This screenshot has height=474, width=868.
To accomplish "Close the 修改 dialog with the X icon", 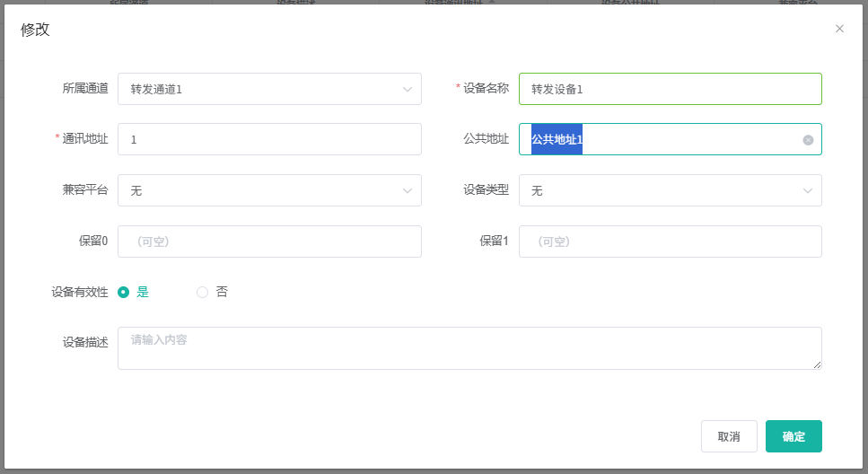I will (839, 29).
